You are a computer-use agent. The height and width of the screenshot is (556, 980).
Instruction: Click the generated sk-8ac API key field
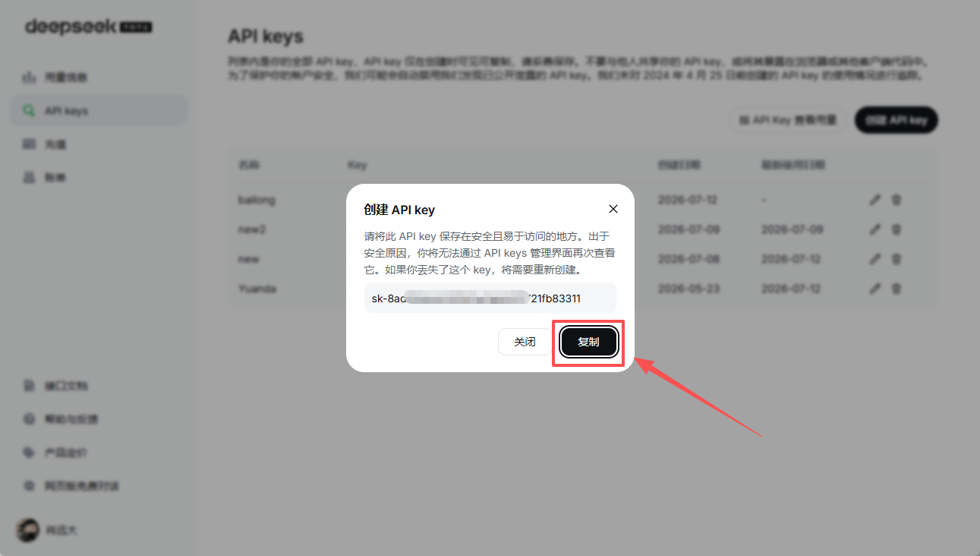490,299
